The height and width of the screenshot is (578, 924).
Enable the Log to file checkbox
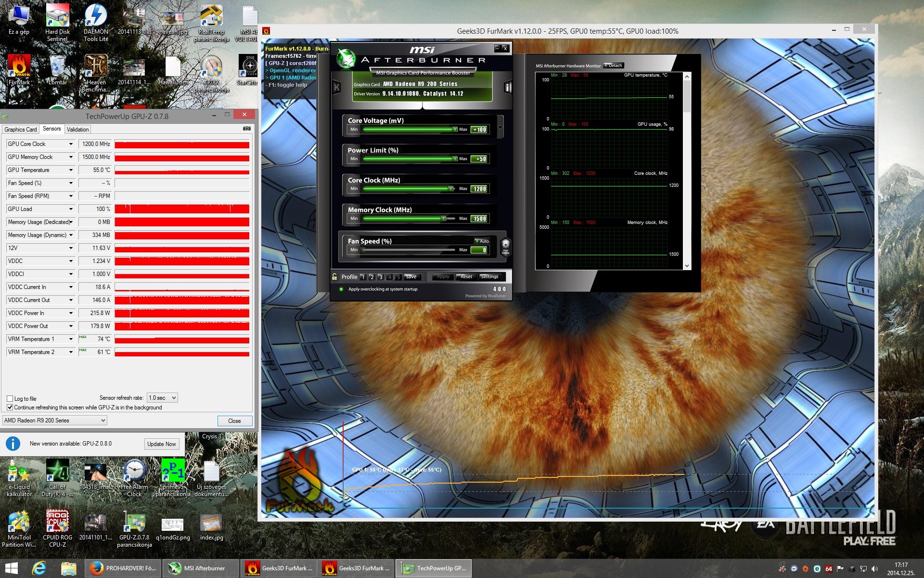(10, 398)
